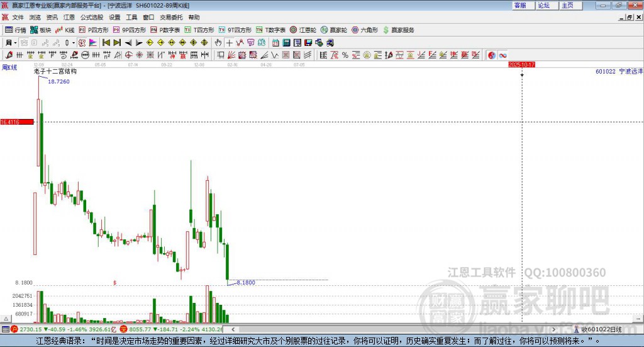
Task: Open the 赢家轮 wheel tool
Action: (x=334, y=30)
